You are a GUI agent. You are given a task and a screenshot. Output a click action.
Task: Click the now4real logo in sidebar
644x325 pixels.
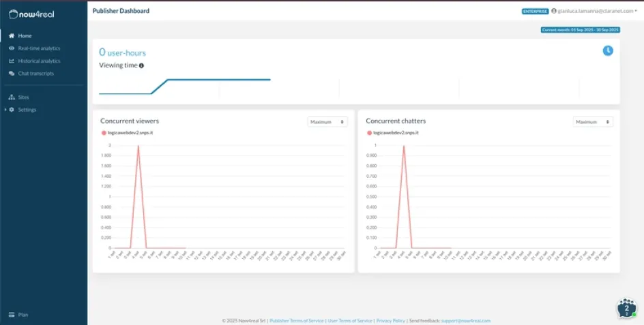coord(36,13)
